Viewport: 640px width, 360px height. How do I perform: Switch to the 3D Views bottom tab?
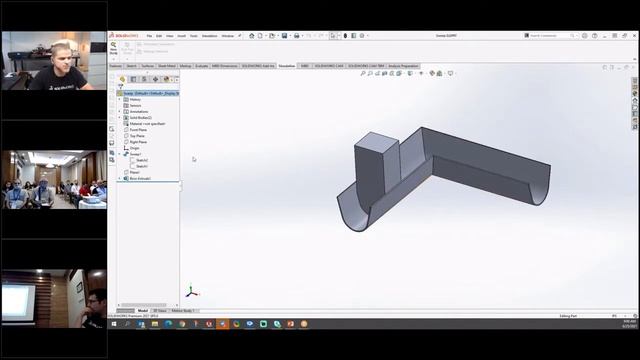pyautogui.click(x=160, y=311)
